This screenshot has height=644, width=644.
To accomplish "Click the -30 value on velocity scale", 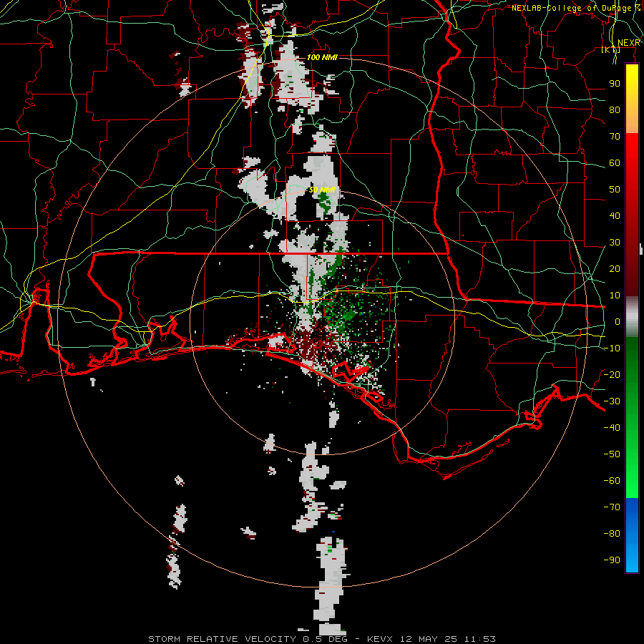I will pos(612,401).
